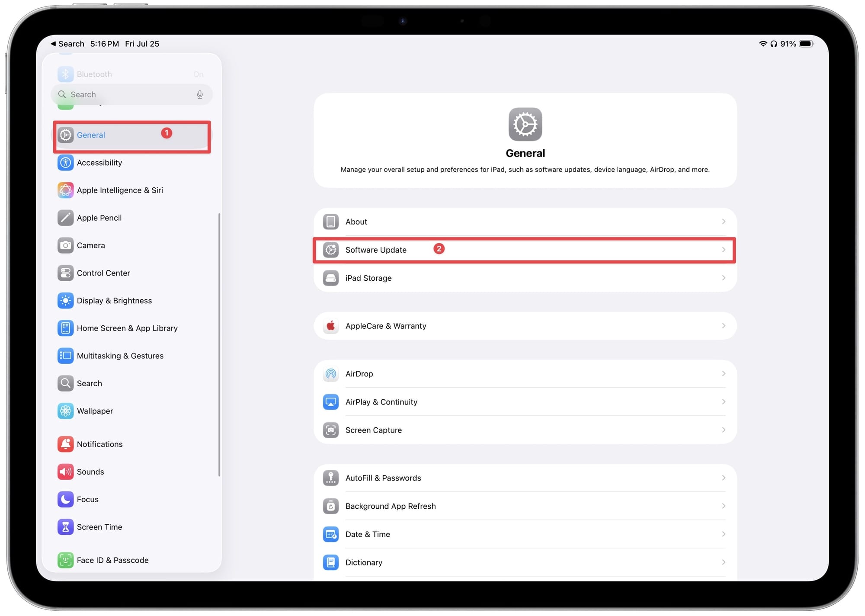The width and height of the screenshot is (865, 616).
Task: Click the settings Search field
Action: coord(132,95)
